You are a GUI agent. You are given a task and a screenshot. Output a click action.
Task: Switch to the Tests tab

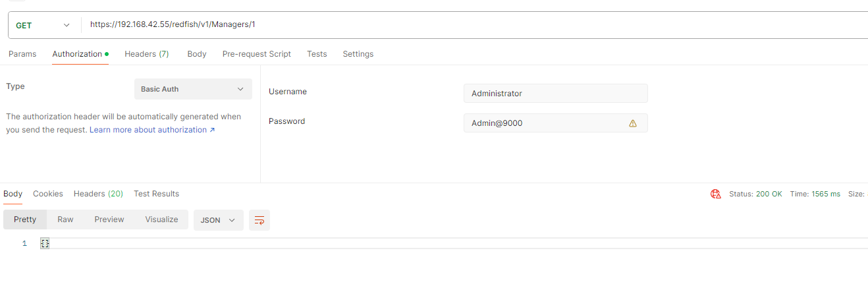coord(317,54)
